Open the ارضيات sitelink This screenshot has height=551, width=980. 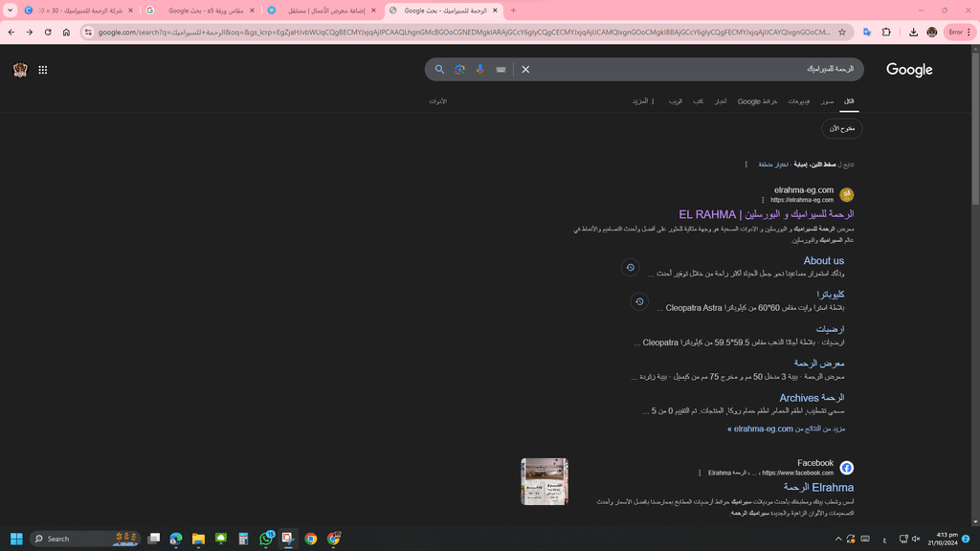tap(830, 329)
